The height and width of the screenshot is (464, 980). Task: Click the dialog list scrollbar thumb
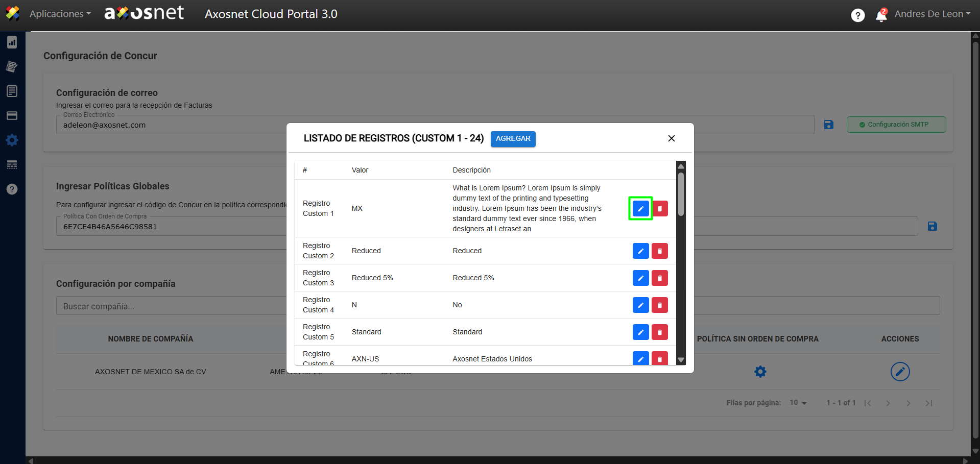point(681,194)
